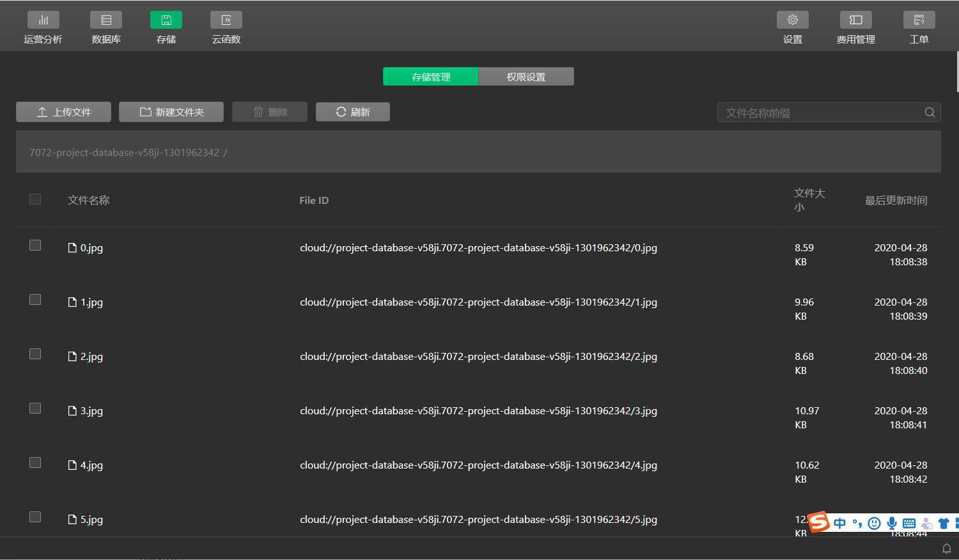Check the box for 0.jpg
This screenshot has height=560, width=959.
coord(35,245)
